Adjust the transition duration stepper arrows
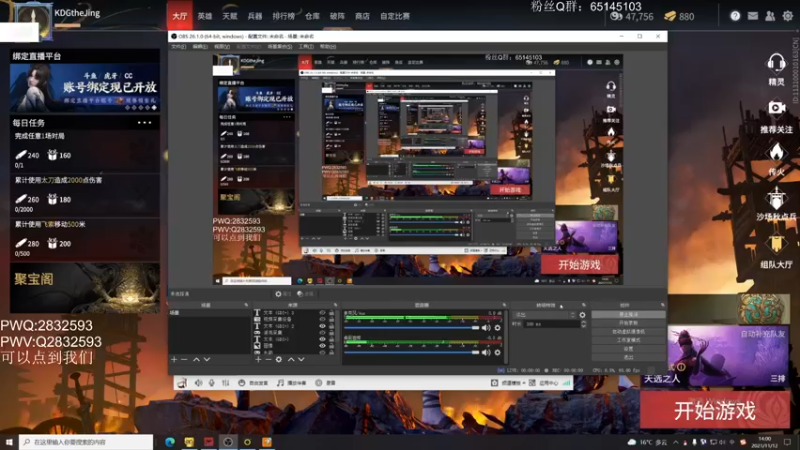 coord(583,324)
